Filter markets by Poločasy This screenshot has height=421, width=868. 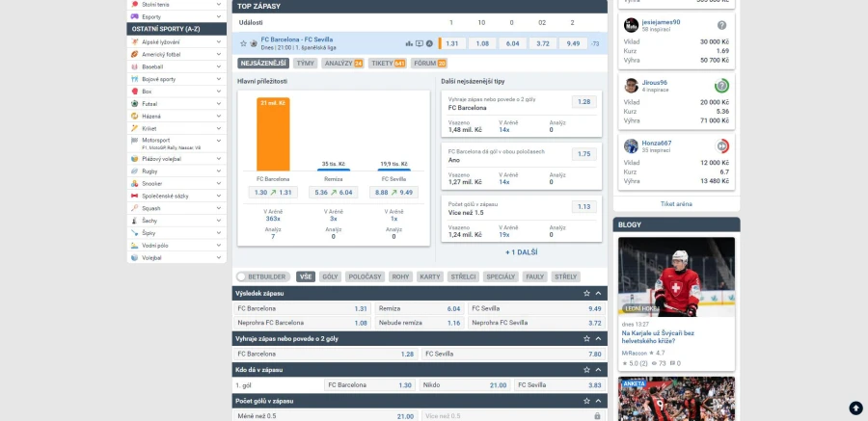(365, 276)
